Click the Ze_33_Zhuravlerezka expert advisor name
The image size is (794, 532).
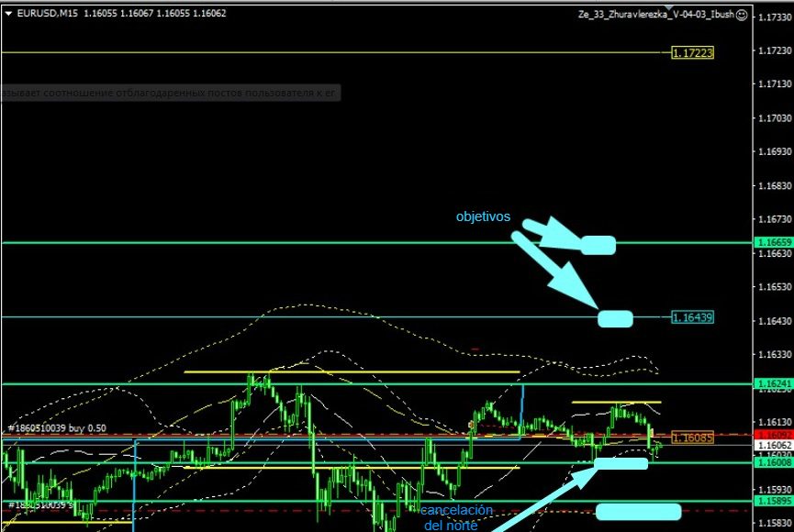[655, 15]
